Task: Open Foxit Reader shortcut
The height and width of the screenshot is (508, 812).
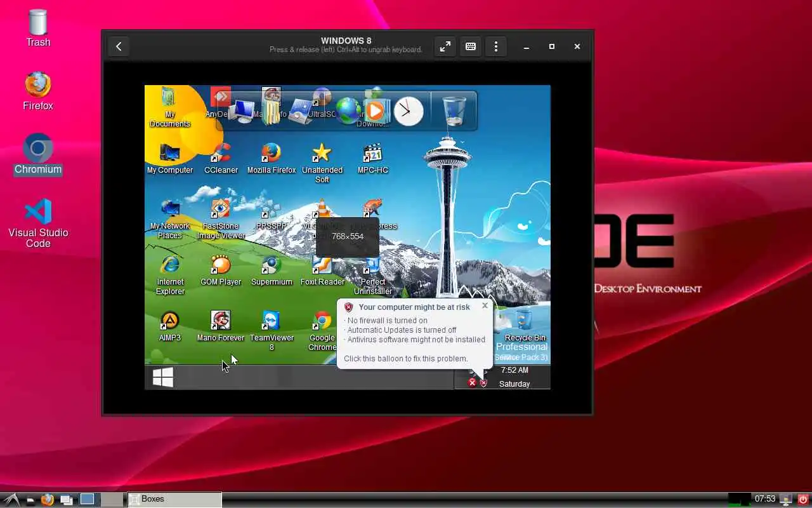Action: click(x=322, y=271)
